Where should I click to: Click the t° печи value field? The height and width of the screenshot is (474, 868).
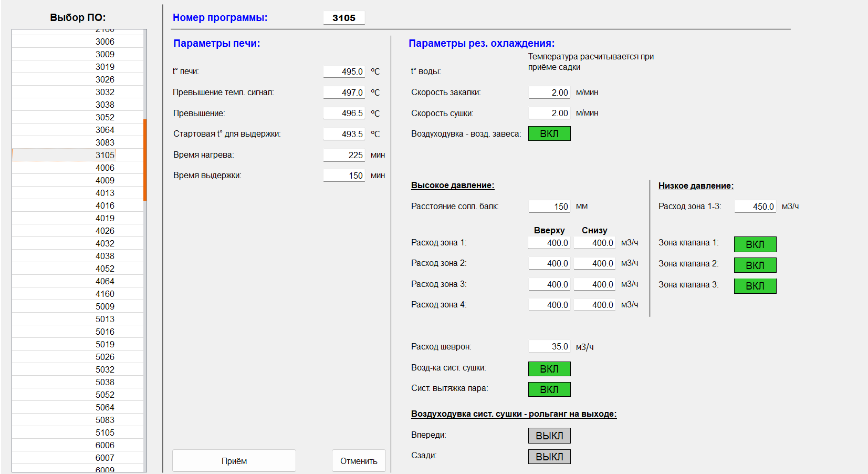tap(344, 71)
